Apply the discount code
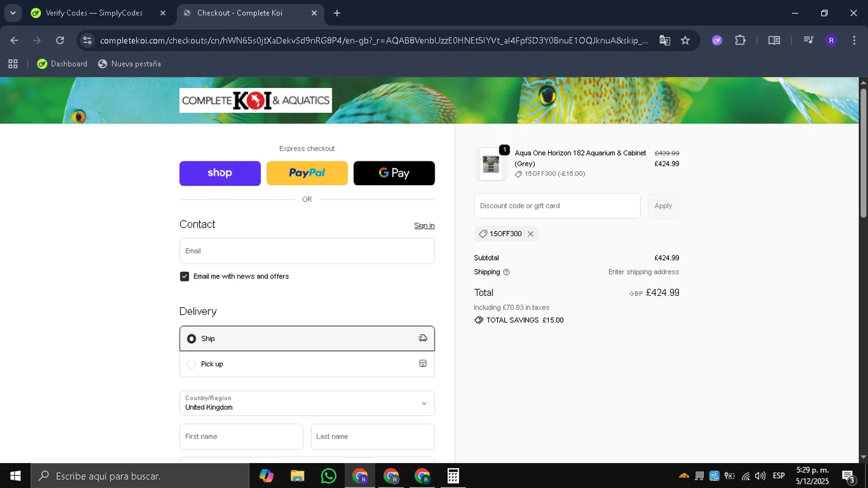The height and width of the screenshot is (488, 868). point(663,206)
